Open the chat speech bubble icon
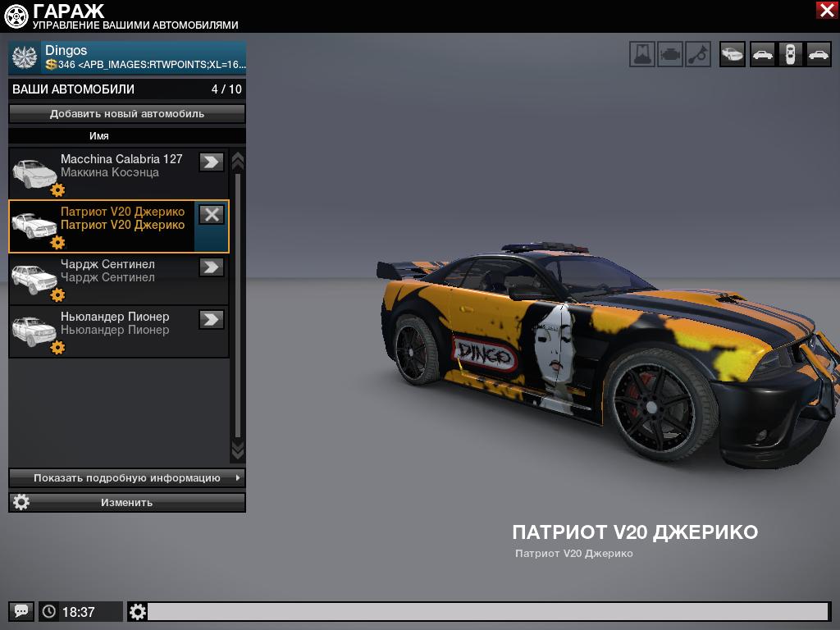This screenshot has width=840, height=630. [21, 611]
